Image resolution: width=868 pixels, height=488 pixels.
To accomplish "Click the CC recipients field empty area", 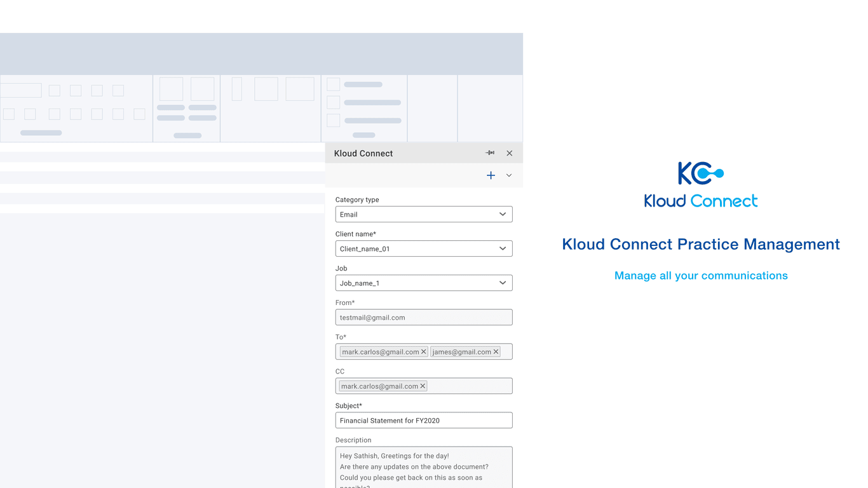I will pos(469,386).
